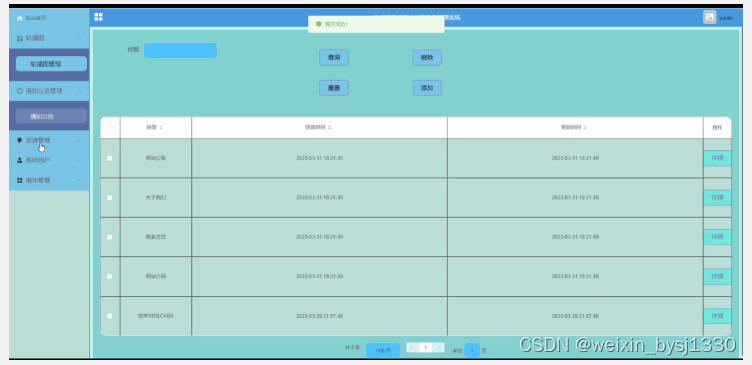Open 详情 for CVBS row

pos(717,316)
